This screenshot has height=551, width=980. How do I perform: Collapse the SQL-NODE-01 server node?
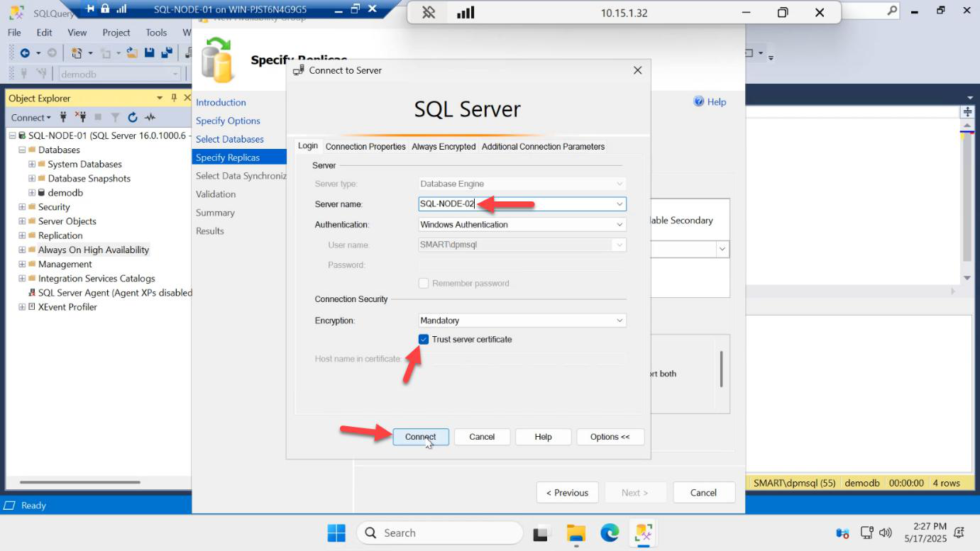(x=13, y=135)
